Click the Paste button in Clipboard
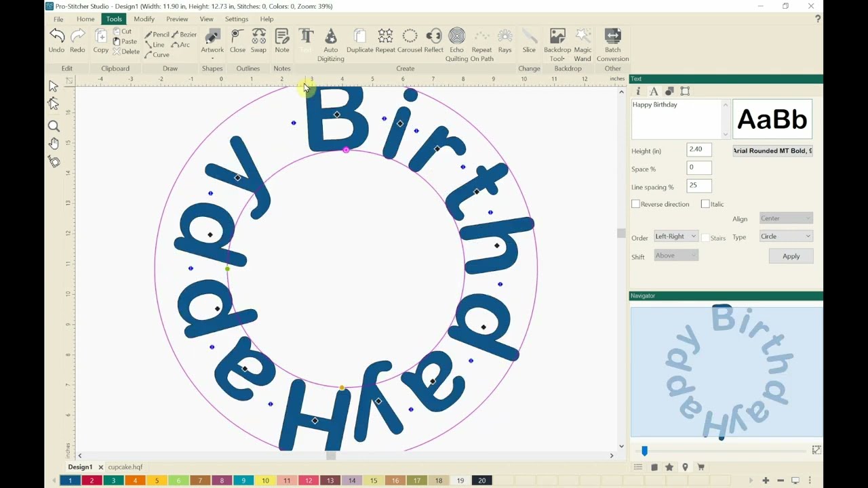 tap(125, 41)
